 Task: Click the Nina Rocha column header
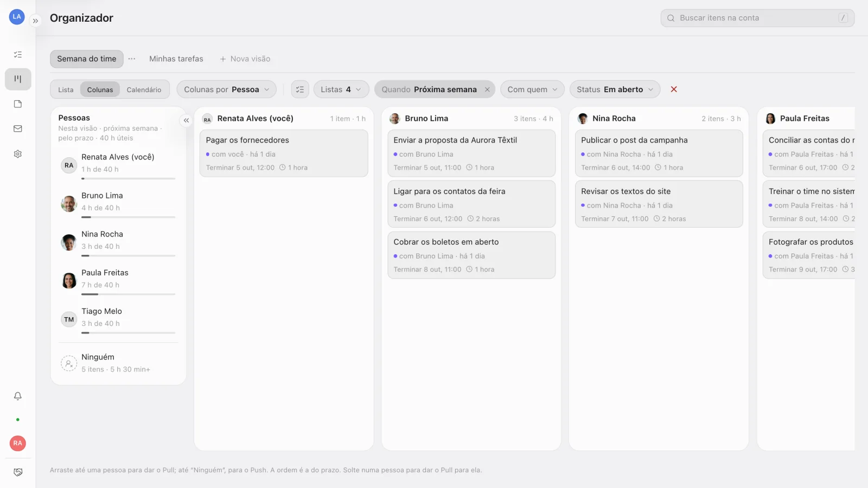click(659, 118)
